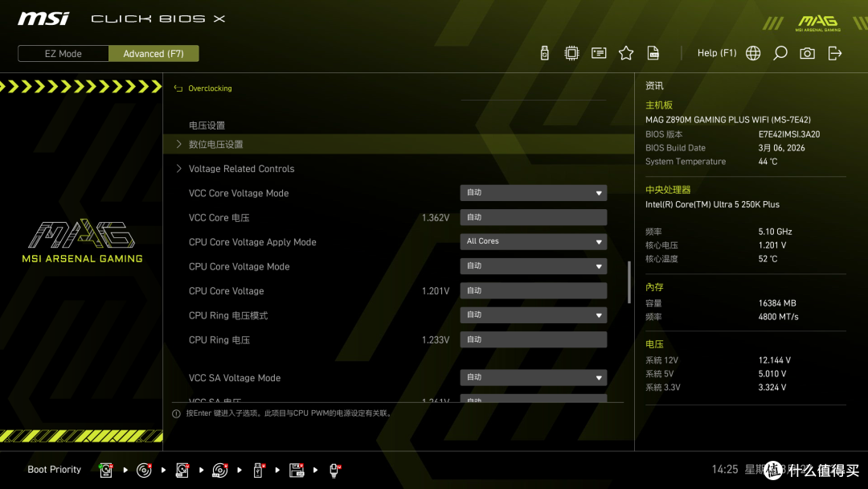Click the 4800 MT/s memory speed value
This screenshot has height=489, width=868.
pyautogui.click(x=778, y=317)
